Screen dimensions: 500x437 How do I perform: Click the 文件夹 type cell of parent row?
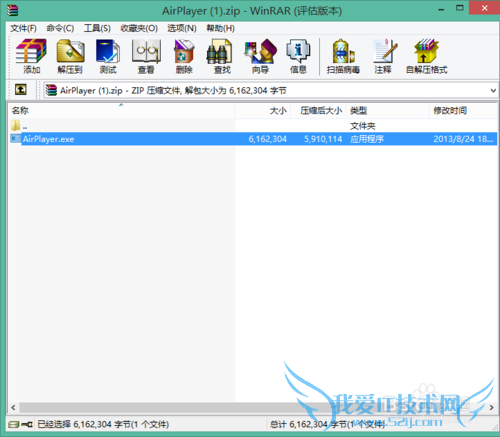point(363,126)
